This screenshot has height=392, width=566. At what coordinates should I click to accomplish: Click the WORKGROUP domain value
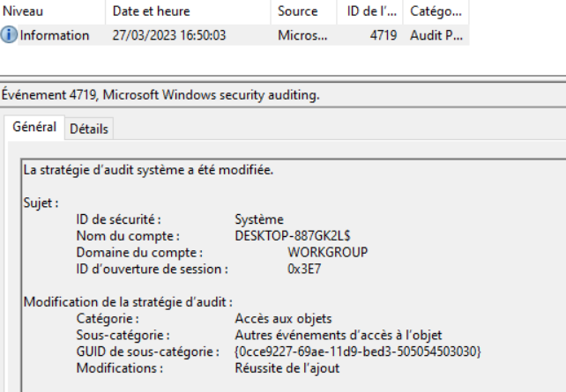coord(328,252)
